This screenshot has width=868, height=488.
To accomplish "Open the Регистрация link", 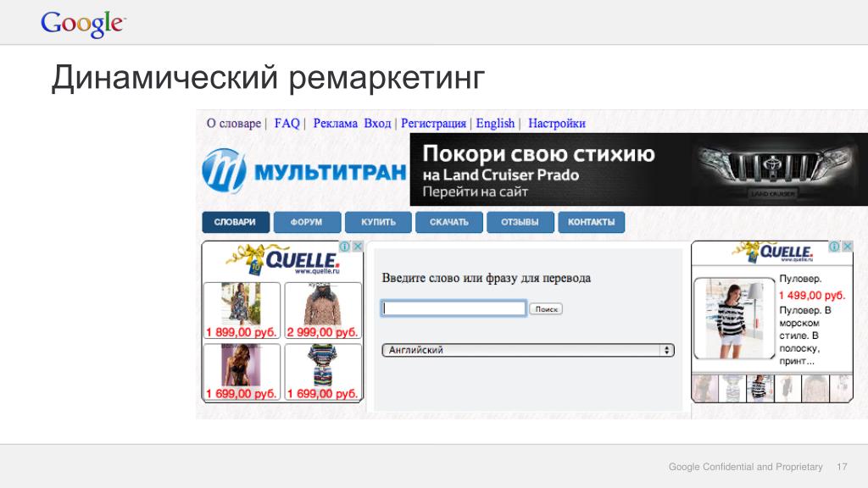I will pos(433,124).
